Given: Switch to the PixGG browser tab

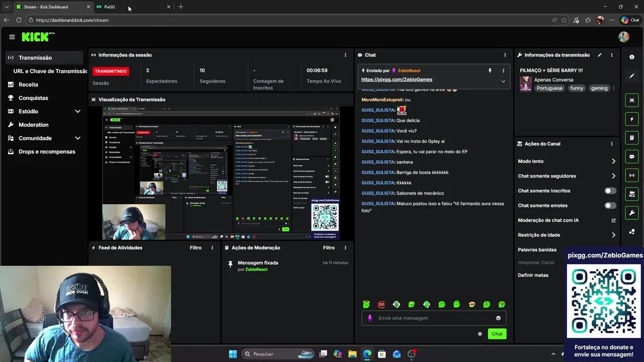Looking at the screenshot, I should point(133,7).
